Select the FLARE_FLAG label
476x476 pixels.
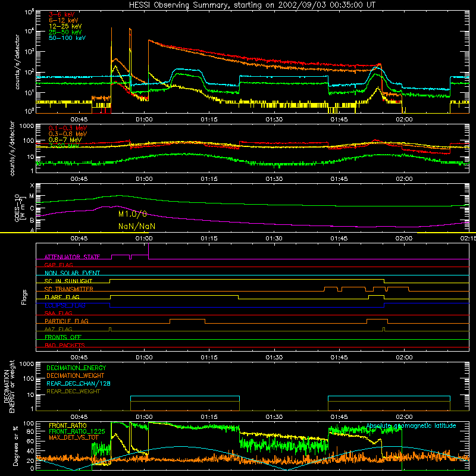pos(62,297)
